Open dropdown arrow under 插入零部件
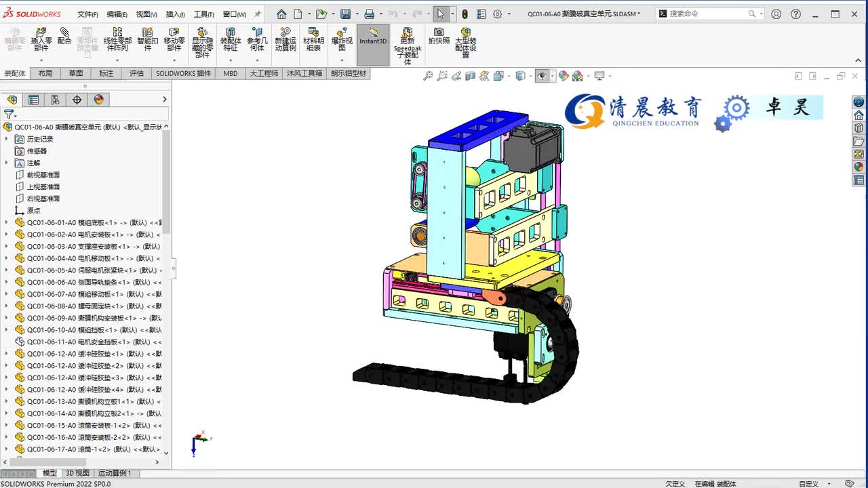This screenshot has width=868, height=488. [x=41, y=60]
